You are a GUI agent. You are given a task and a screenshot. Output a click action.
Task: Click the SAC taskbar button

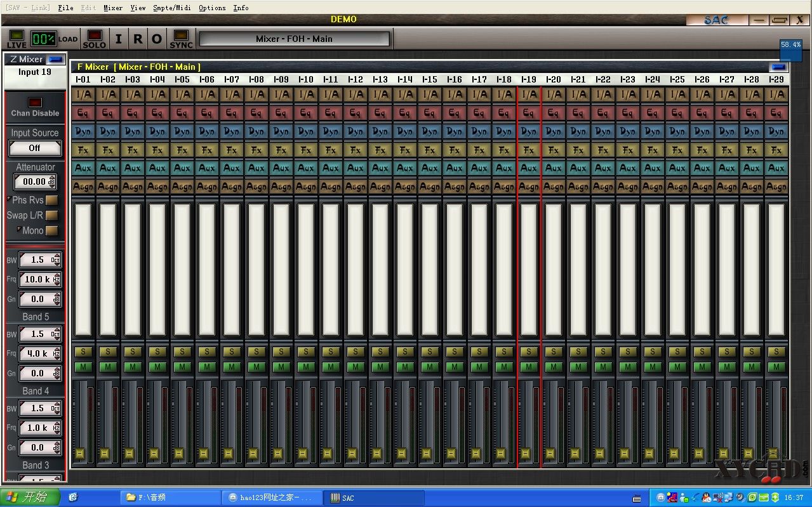(374, 498)
